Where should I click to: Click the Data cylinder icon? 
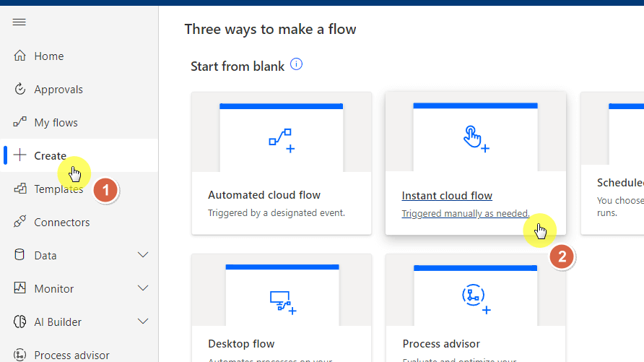click(x=19, y=255)
